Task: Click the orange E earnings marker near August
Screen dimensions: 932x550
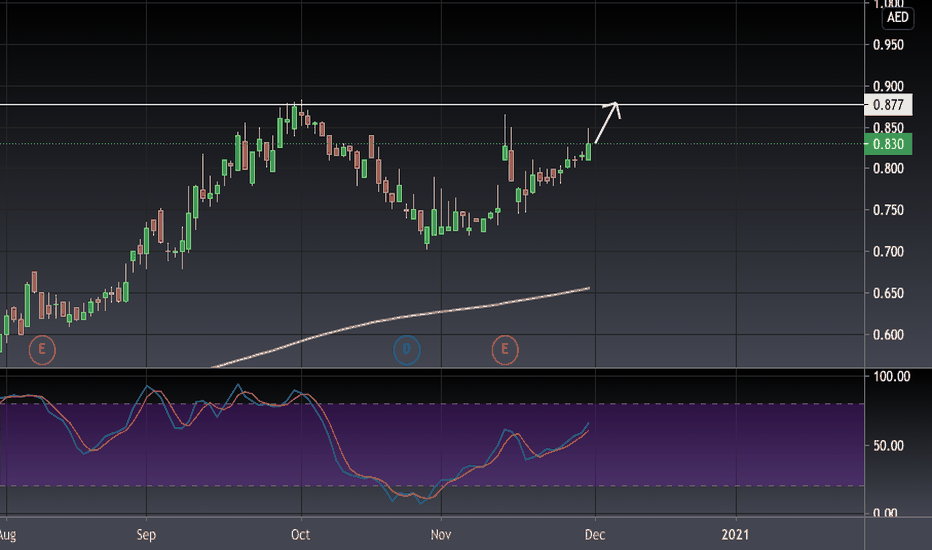Action: click(42, 349)
